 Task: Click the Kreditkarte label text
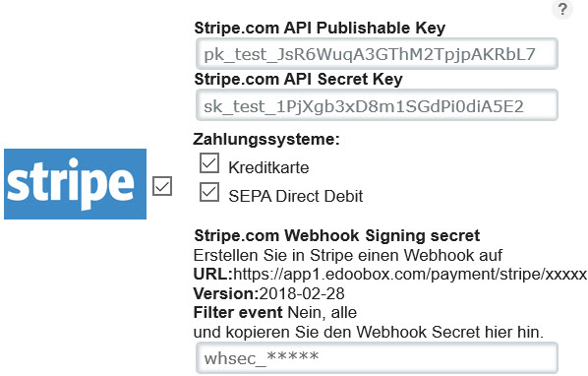point(268,167)
